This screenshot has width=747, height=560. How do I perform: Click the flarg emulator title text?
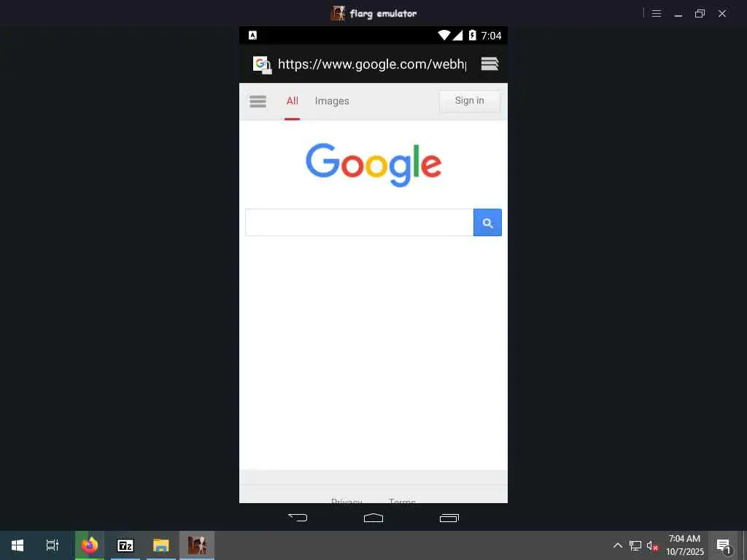384,14
